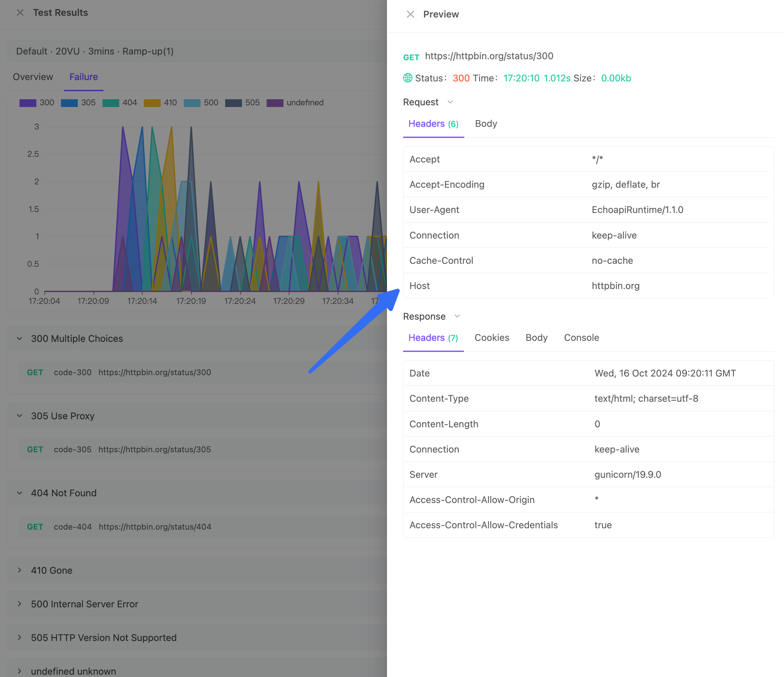This screenshot has width=784, height=677.
Task: Click the 0.00kb size value
Action: (616, 78)
